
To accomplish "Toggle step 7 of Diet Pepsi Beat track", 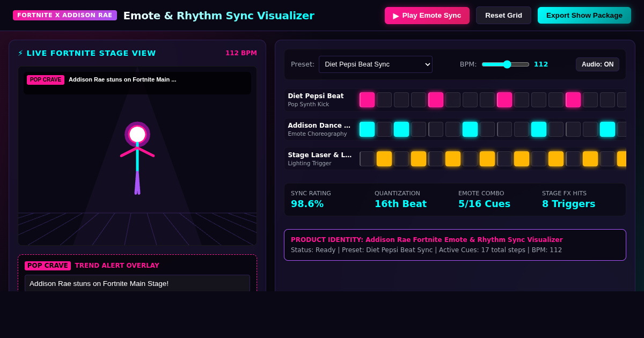I will pyautogui.click(x=470, y=100).
